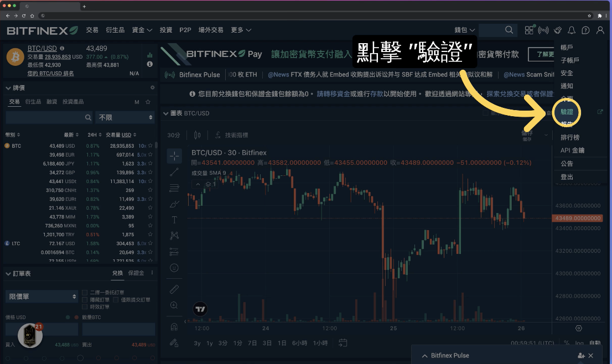Toggle the M margin filter in ticker tabs
This screenshot has width=612, height=364.
tap(137, 102)
